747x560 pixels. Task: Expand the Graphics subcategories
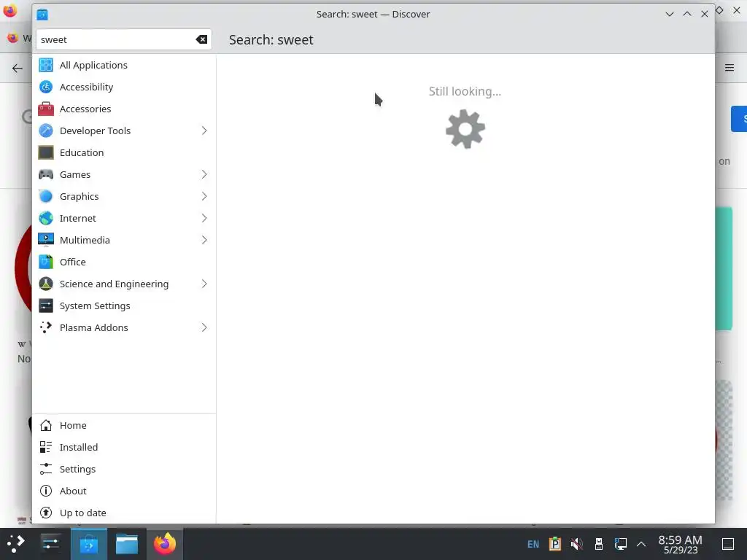click(x=204, y=197)
